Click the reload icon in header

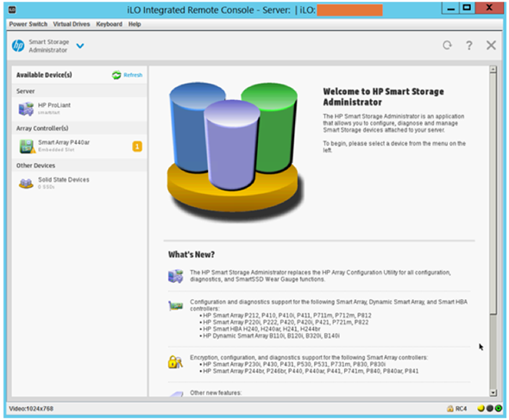coord(447,45)
